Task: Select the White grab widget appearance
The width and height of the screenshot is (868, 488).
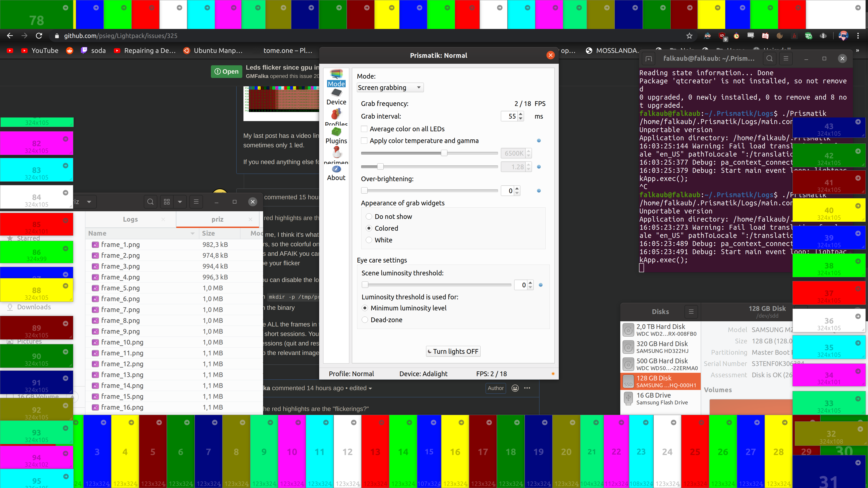Action: (369, 240)
